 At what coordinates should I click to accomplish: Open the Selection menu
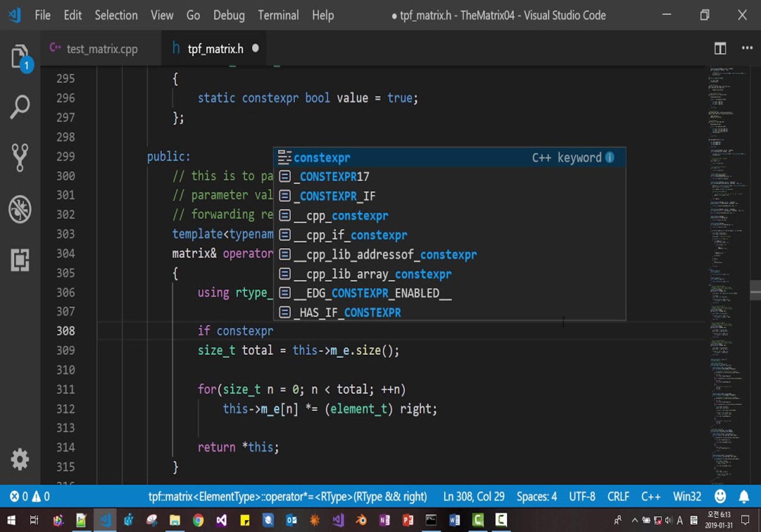click(x=116, y=15)
